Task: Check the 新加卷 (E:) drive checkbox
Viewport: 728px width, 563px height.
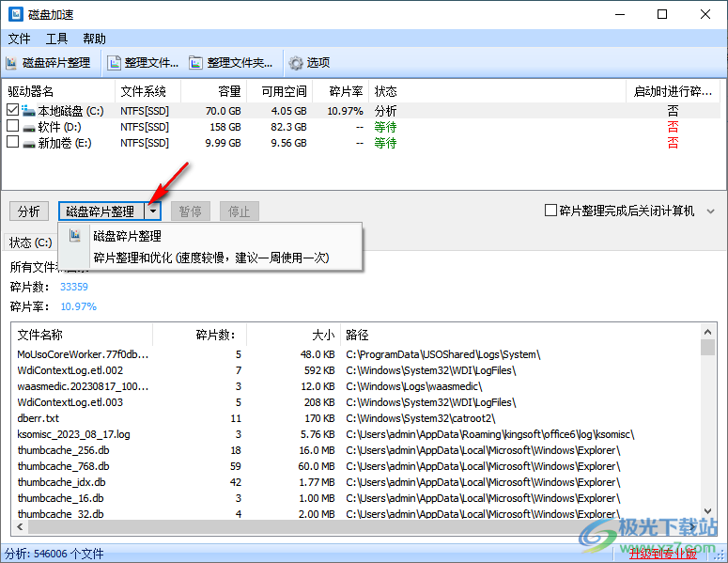Action: 12,142
